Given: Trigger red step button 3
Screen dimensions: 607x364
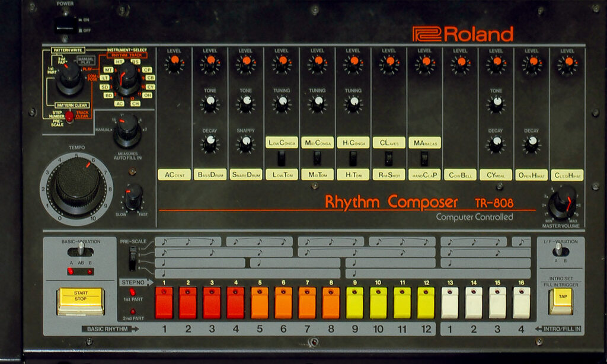Looking at the screenshot, I should pos(212,303).
